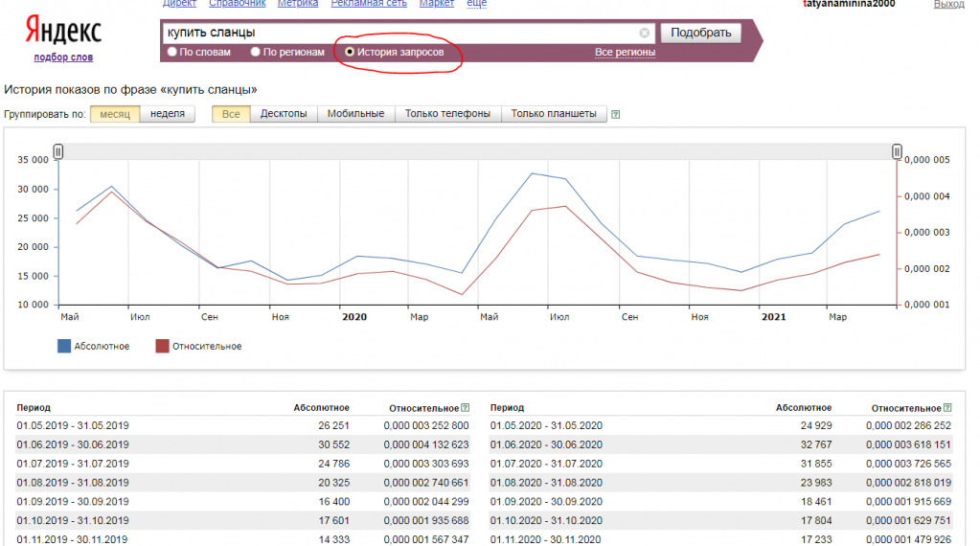Group the chart by неделя

(168, 114)
